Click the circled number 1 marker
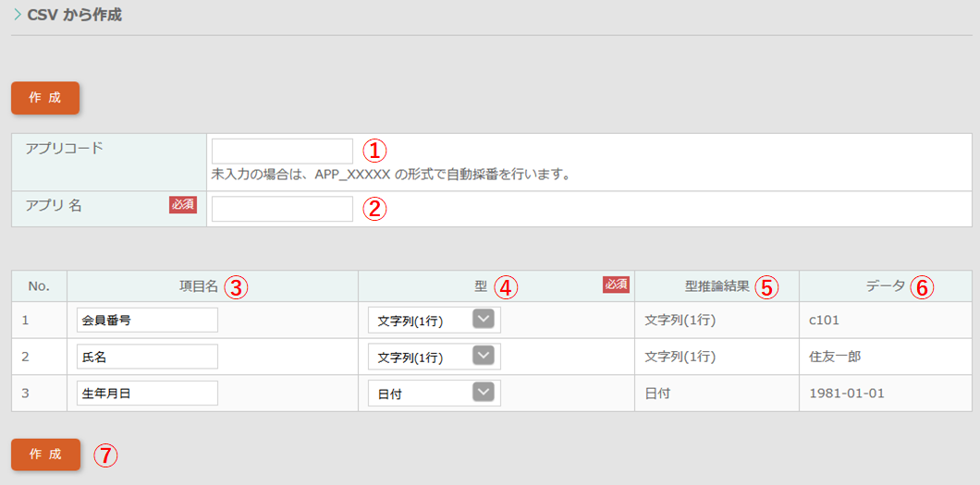 pyautogui.click(x=373, y=151)
